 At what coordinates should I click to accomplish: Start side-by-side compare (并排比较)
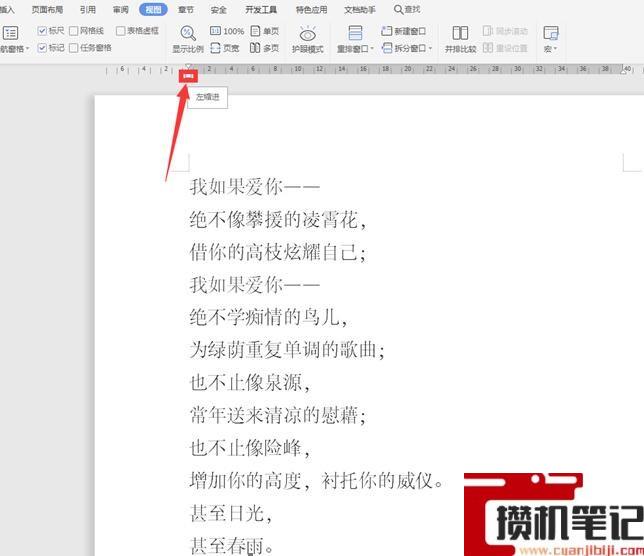[x=460, y=39]
